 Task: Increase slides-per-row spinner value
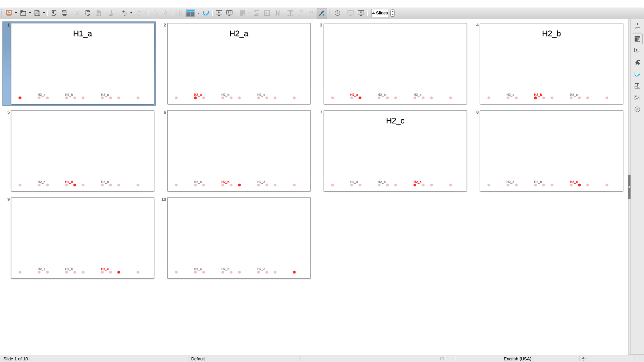click(392, 11)
